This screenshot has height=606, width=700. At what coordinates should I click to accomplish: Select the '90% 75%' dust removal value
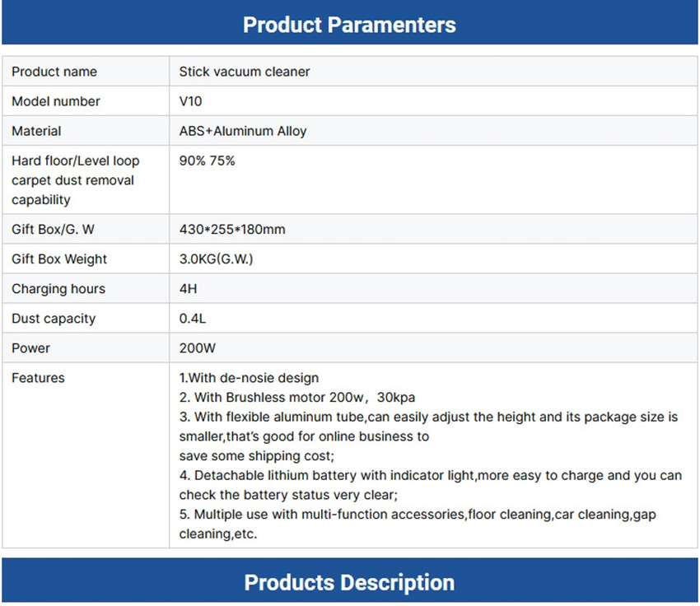pos(207,161)
